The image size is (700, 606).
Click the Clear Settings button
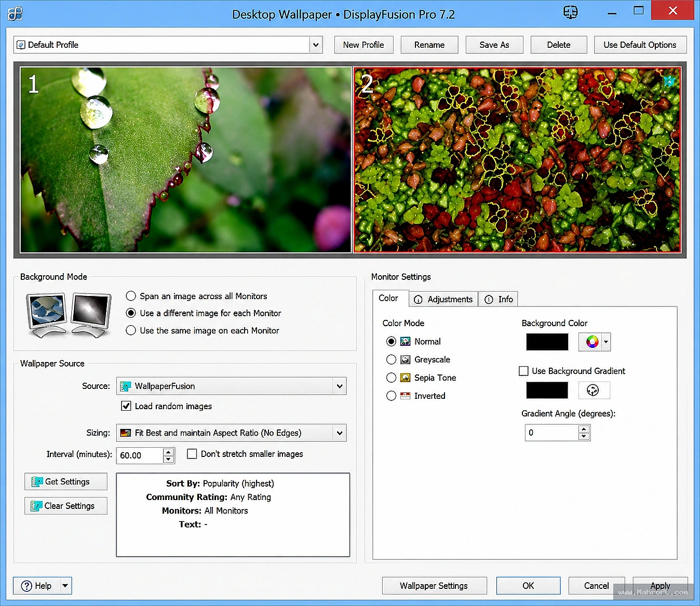click(66, 506)
